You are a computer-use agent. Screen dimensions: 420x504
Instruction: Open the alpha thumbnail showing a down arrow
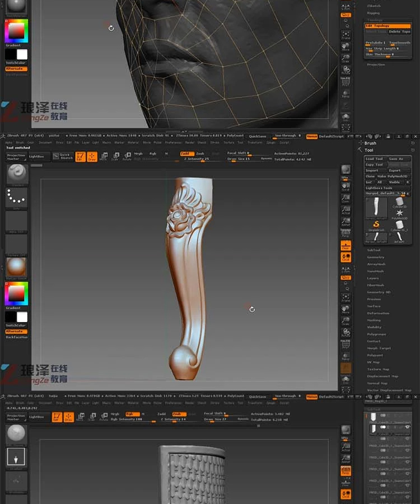(16, 456)
